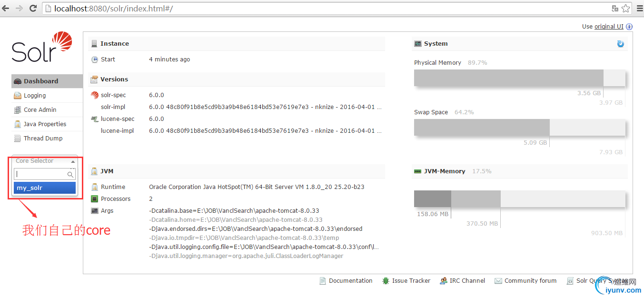The height and width of the screenshot is (298, 644).
Task: Click the green Processors chip icon
Action: (95, 199)
